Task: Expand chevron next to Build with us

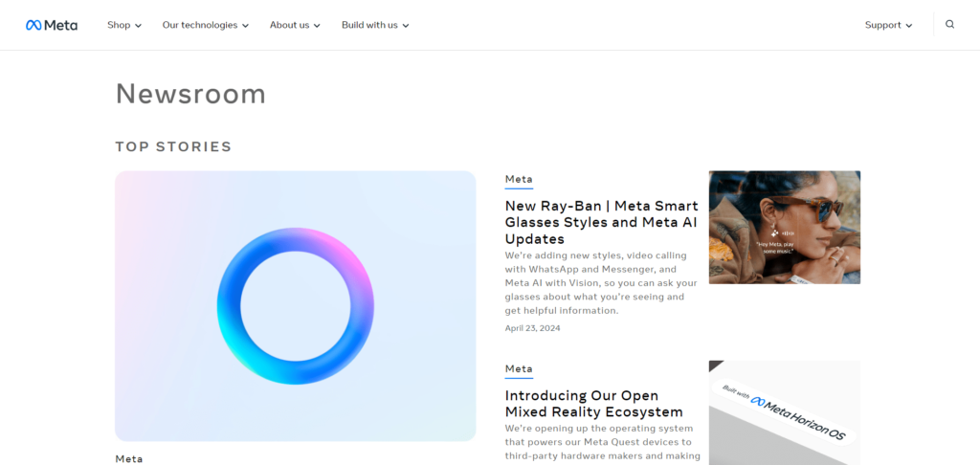Action: coord(406,26)
